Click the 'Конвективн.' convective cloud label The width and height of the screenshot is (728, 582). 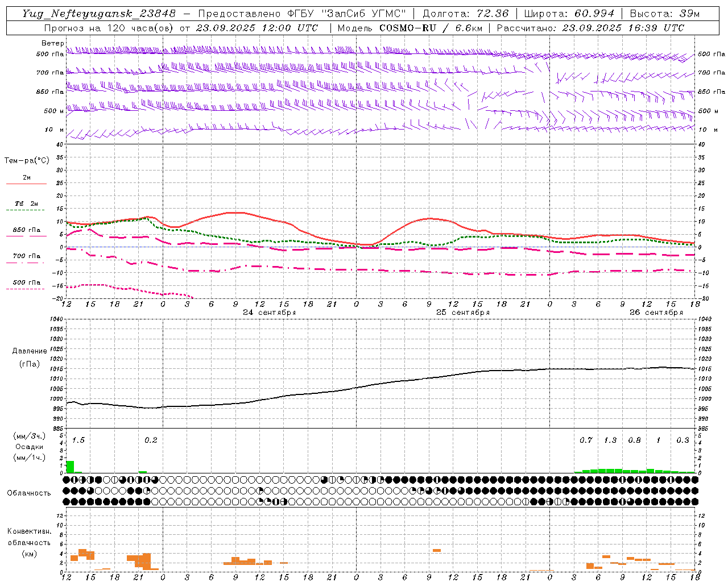[x=30, y=531]
